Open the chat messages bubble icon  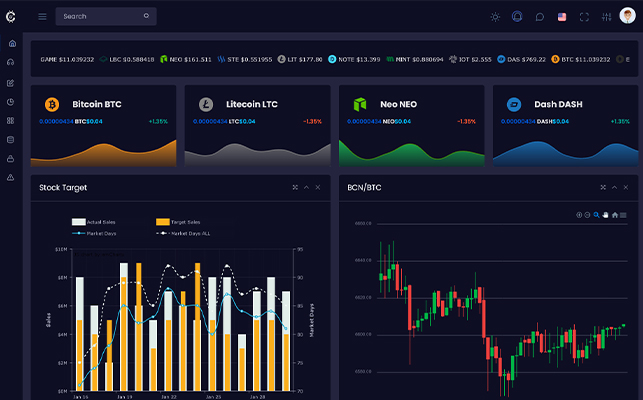pos(540,17)
